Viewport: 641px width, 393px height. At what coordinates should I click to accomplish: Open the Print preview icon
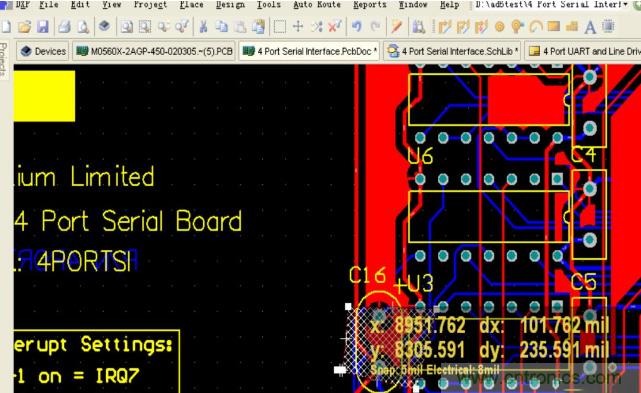[x=83, y=27]
